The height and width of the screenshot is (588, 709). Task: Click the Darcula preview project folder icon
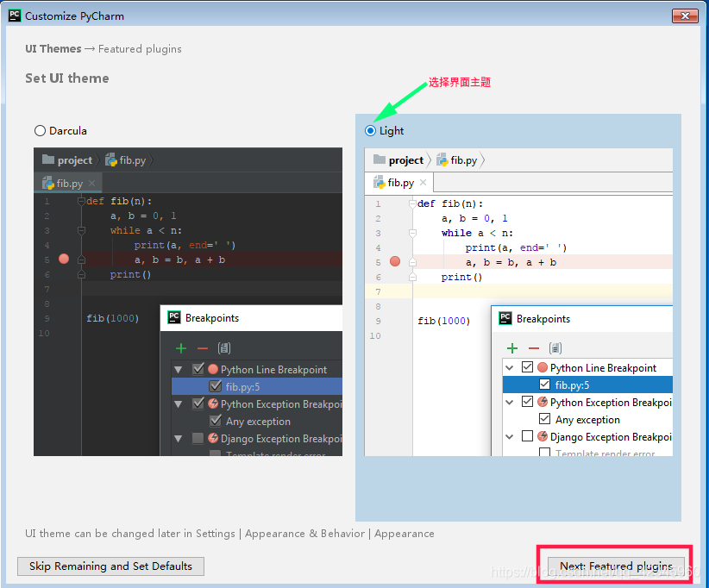(x=48, y=160)
